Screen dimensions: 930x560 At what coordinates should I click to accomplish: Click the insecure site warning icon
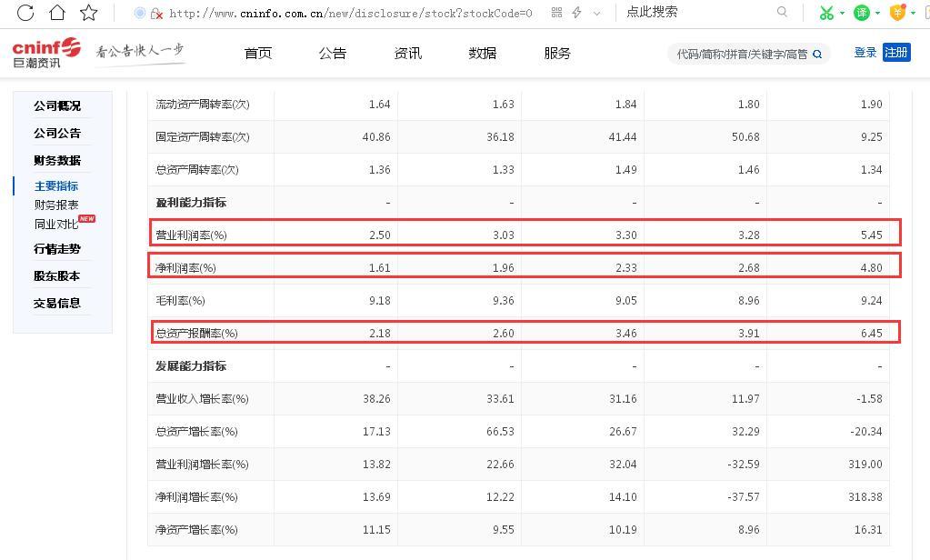156,14
